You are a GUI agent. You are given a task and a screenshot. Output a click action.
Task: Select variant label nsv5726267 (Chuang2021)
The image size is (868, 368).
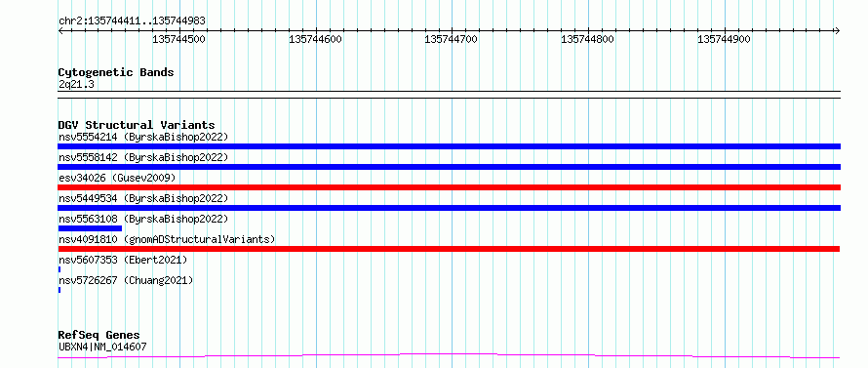pyautogui.click(x=126, y=280)
